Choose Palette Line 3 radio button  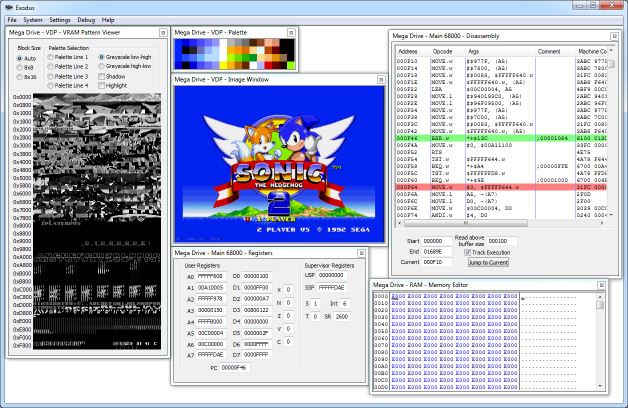pyautogui.click(x=68, y=76)
